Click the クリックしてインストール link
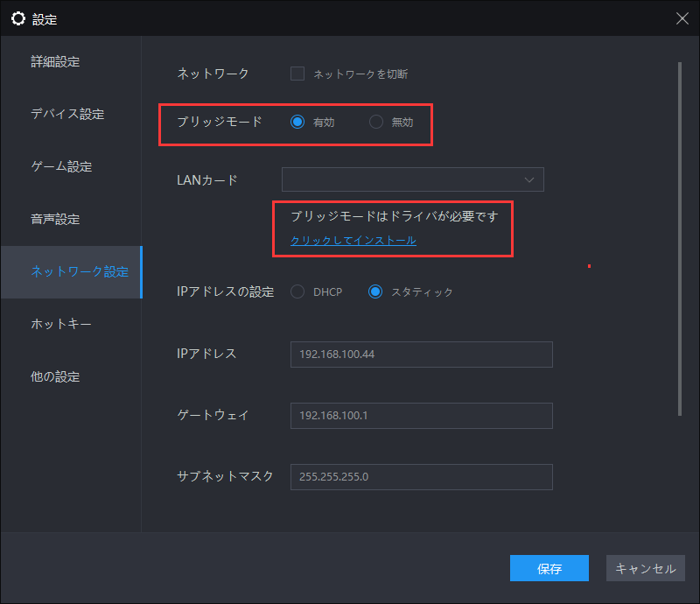 tap(353, 241)
